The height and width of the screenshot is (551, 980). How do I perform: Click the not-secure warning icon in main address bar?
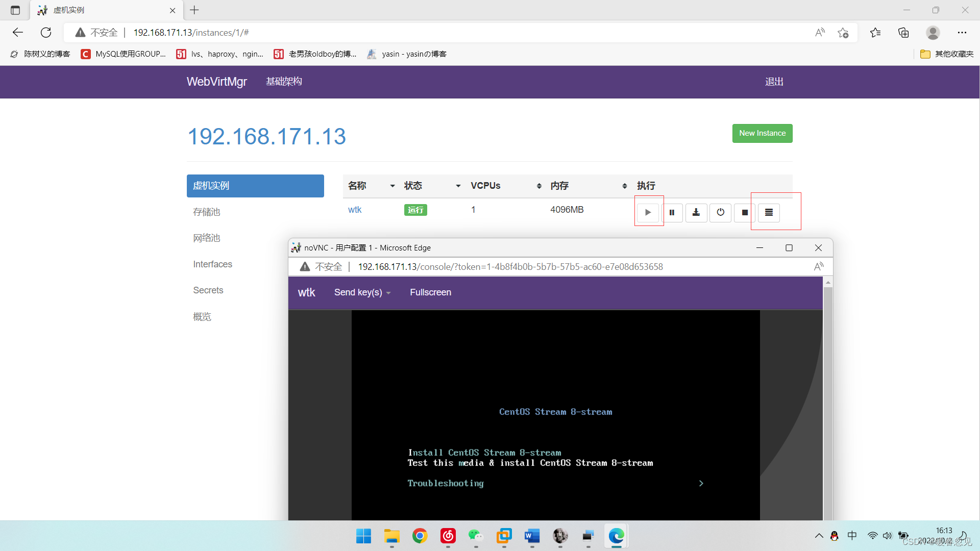[80, 33]
